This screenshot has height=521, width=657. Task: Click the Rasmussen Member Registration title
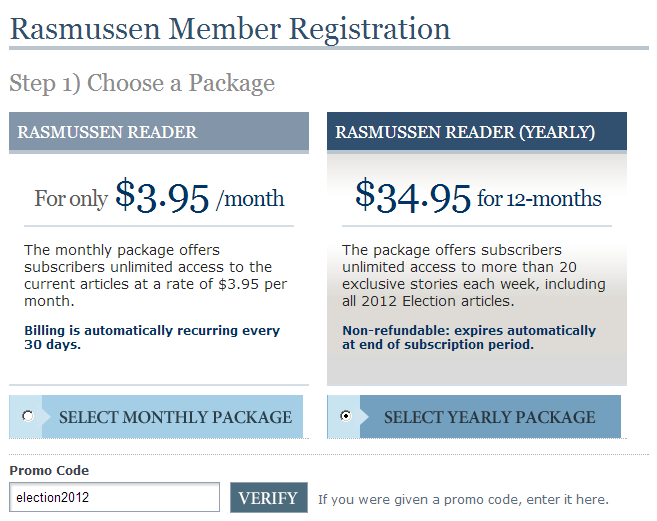tap(230, 29)
